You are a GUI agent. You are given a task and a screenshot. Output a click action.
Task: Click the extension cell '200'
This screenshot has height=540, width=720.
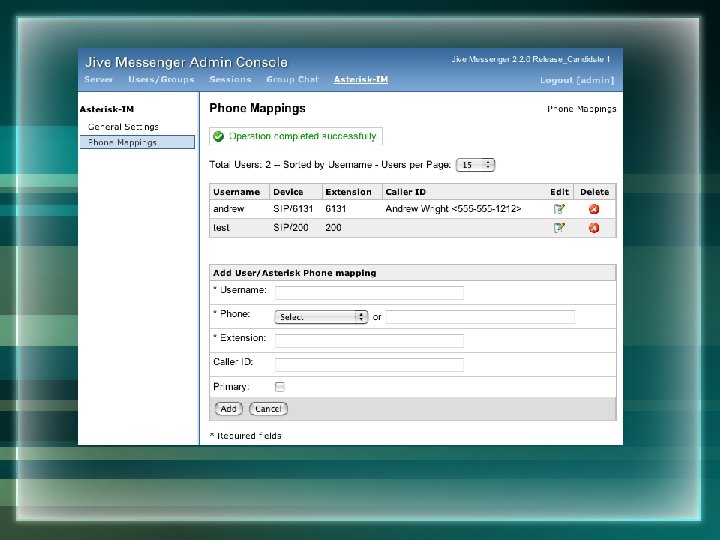333,228
